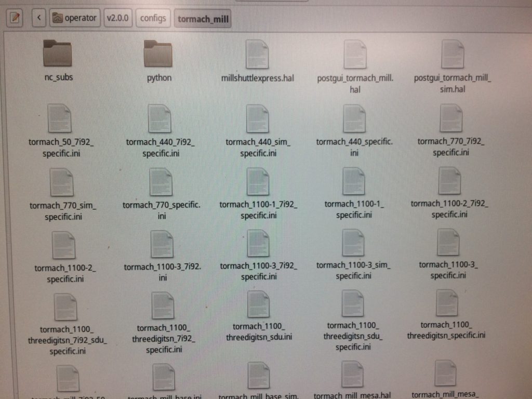Click tormach_1100-1_7i92_specific.ini file
The height and width of the screenshot is (399, 532).
pyautogui.click(x=258, y=194)
